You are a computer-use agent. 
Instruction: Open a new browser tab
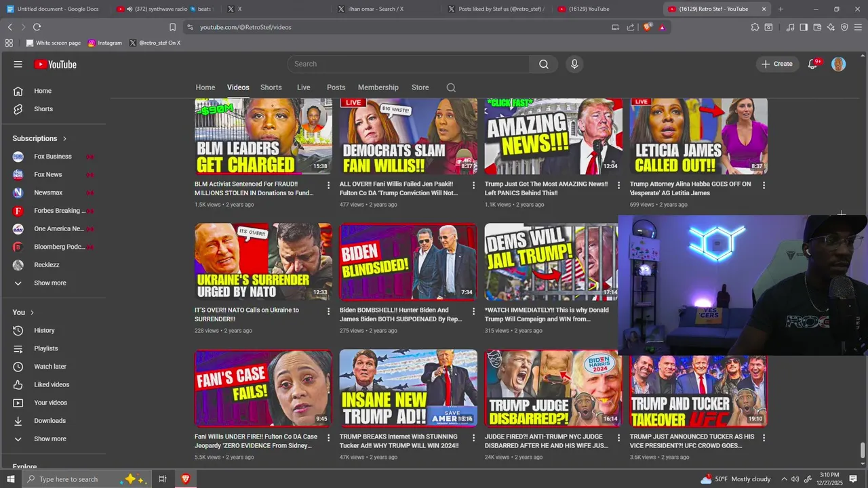pos(781,9)
